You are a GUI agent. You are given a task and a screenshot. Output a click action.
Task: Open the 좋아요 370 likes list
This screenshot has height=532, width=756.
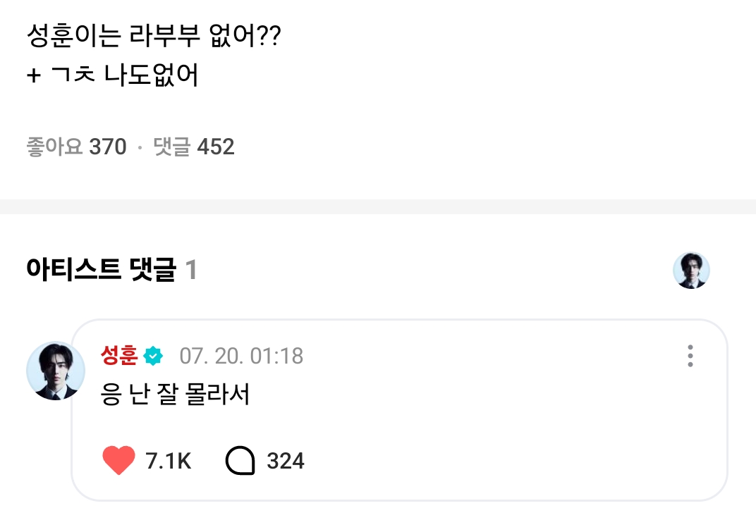coord(76,147)
